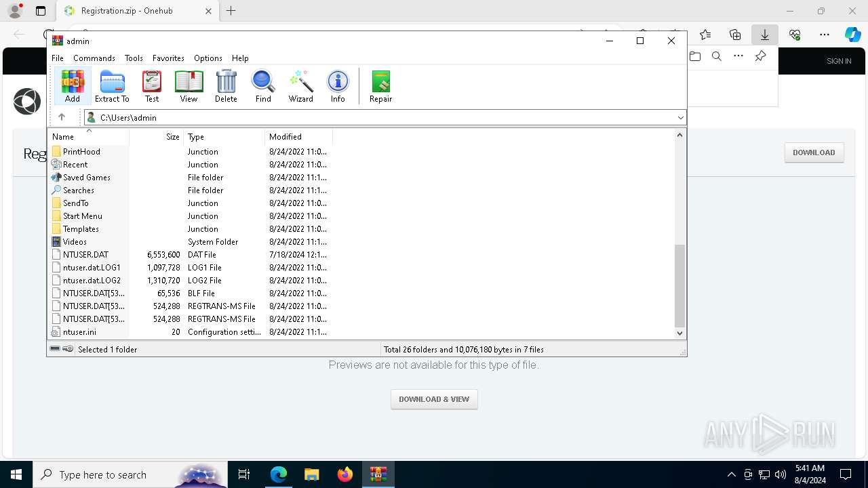The image size is (868, 488).
Task: Expand the WinRAR address path dropdown
Action: 680,118
